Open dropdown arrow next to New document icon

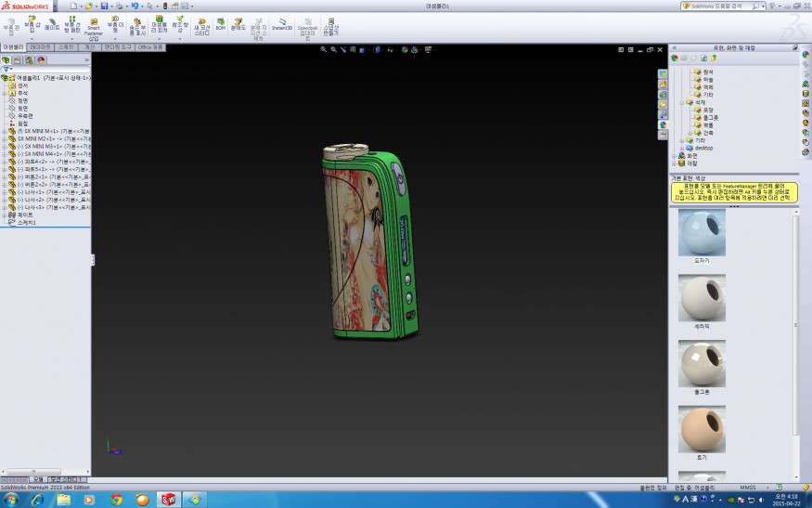(x=81, y=7)
